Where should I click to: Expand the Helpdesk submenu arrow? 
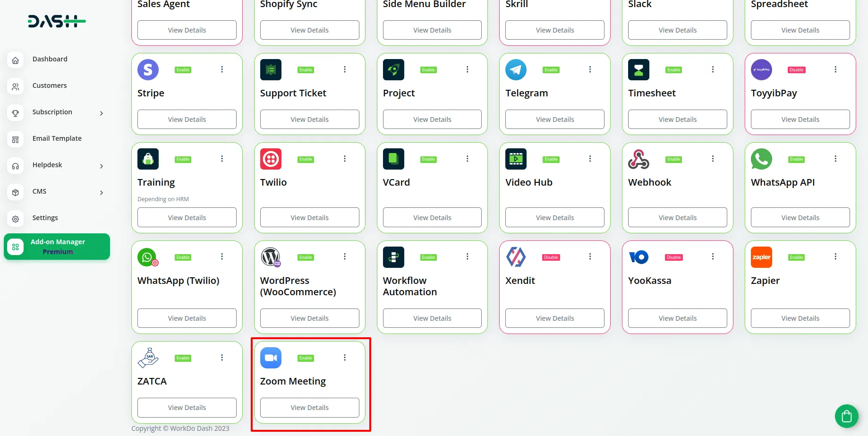click(102, 166)
